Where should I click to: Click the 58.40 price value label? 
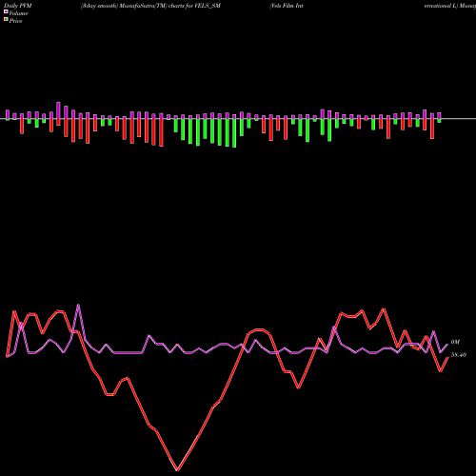click(459, 355)
